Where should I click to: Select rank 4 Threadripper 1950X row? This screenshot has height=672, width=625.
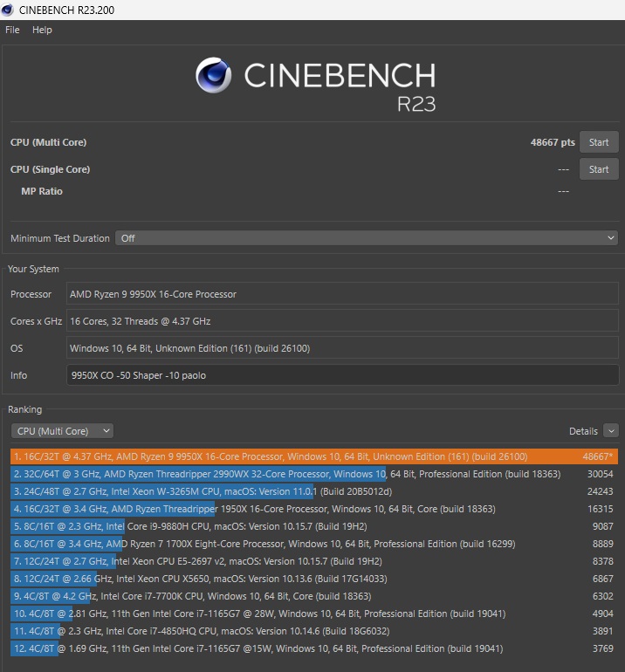(314, 509)
